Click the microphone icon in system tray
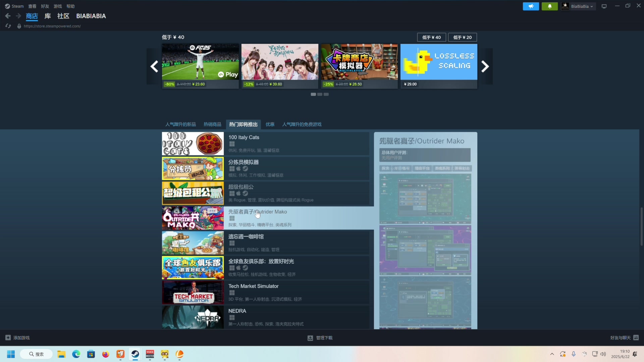The width and height of the screenshot is (644, 362). (574, 354)
